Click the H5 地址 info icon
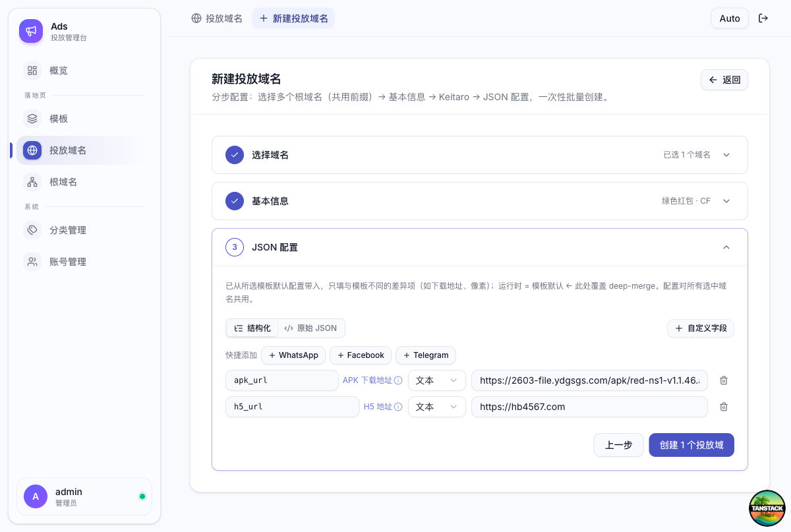Image resolution: width=791 pixels, height=532 pixels. tap(398, 407)
